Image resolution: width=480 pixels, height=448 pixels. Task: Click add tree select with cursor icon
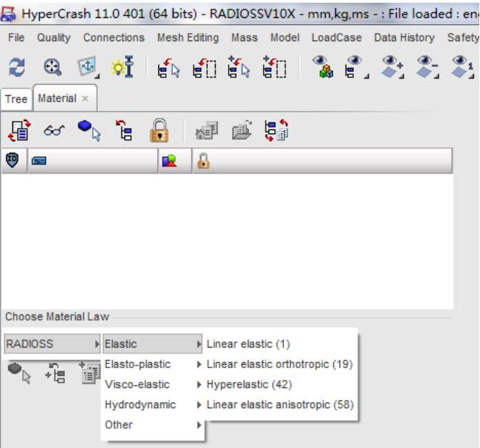(239, 67)
